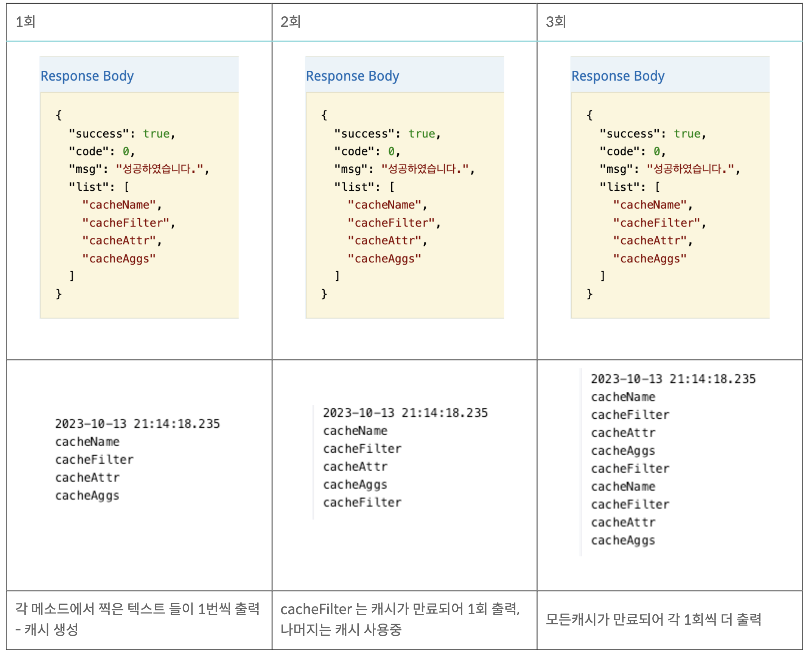The image size is (812, 655).
Task: Click '나머지는 캐시 사용중' text
Action: 341,630
